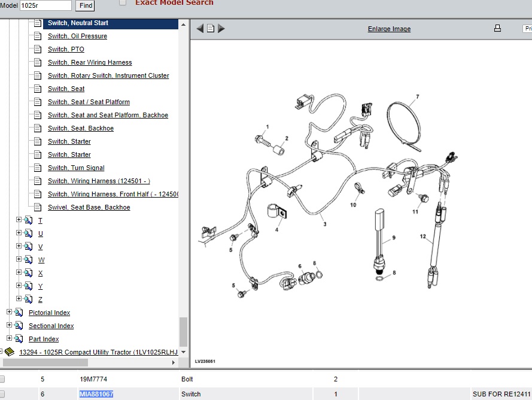Select checkbox for the MIA881067 Switch row

pos(2,394)
